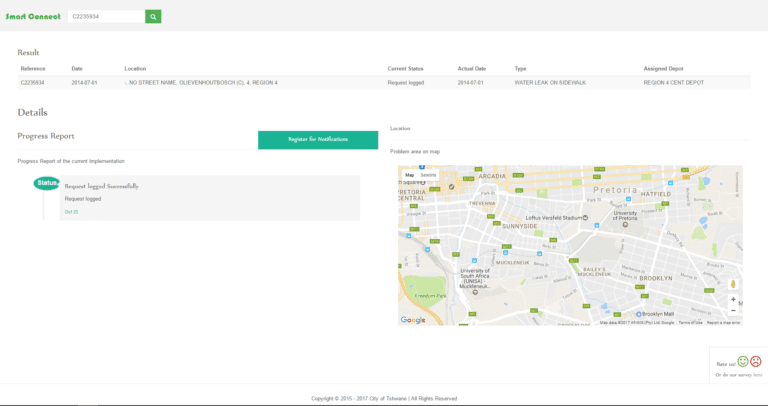Click the UNISA Muckleneuk map marker
The width and height of the screenshot is (768, 406).
click(475, 292)
